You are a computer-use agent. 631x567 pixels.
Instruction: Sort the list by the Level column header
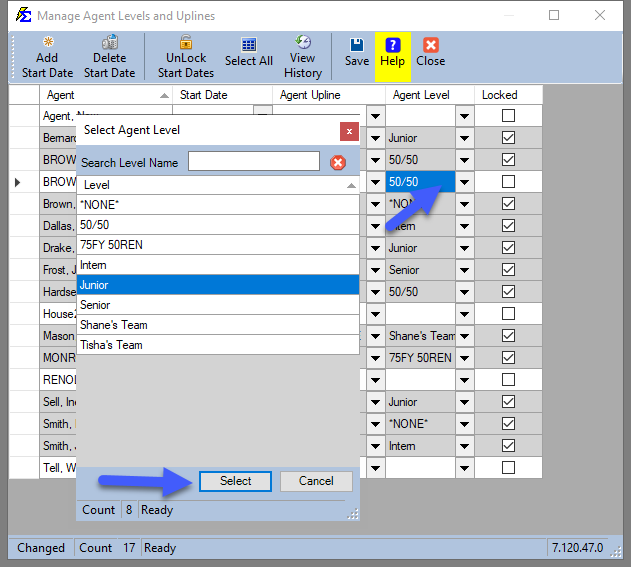point(217,185)
